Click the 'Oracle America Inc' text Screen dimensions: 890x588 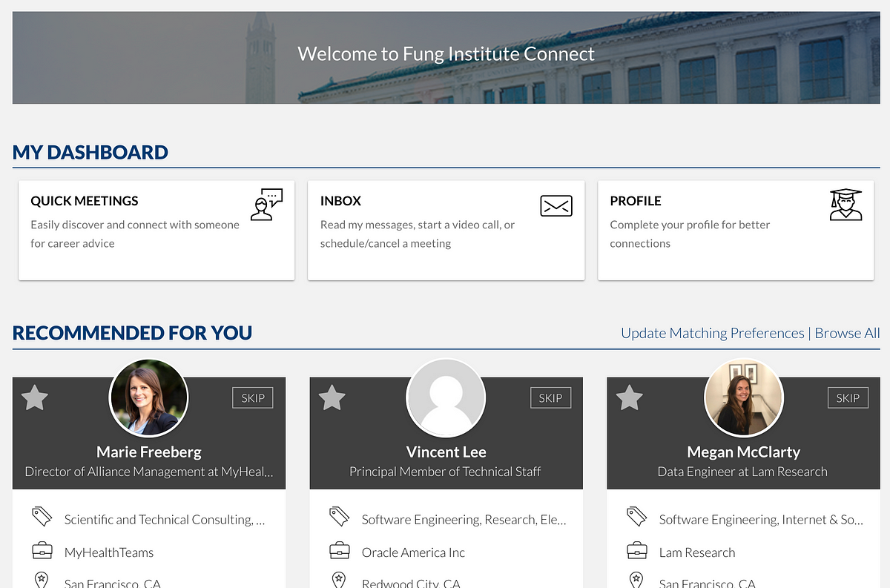point(413,552)
